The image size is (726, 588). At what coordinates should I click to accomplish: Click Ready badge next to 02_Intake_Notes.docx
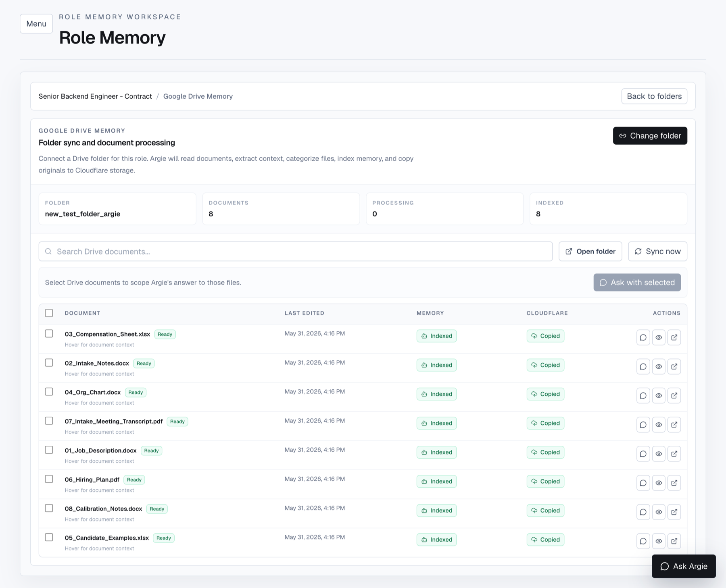144,363
